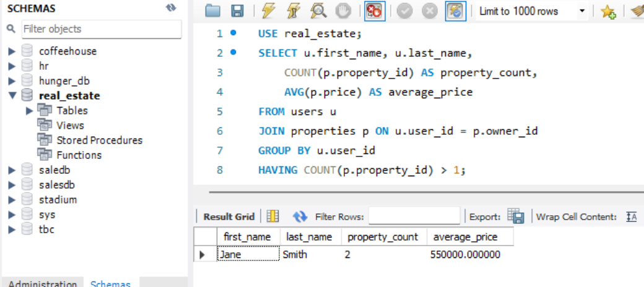Open a SQL script file via folder icon
Screen dimensions: 644x287
(x=212, y=11)
